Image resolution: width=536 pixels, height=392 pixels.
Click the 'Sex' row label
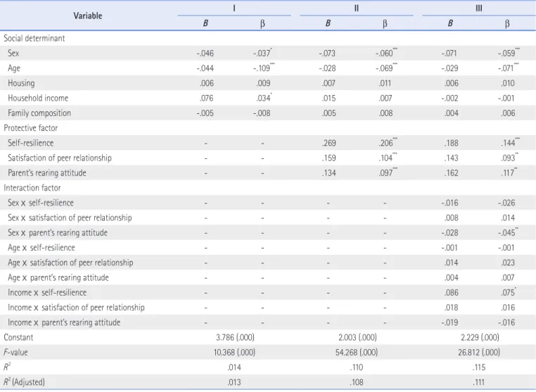[13, 53]
